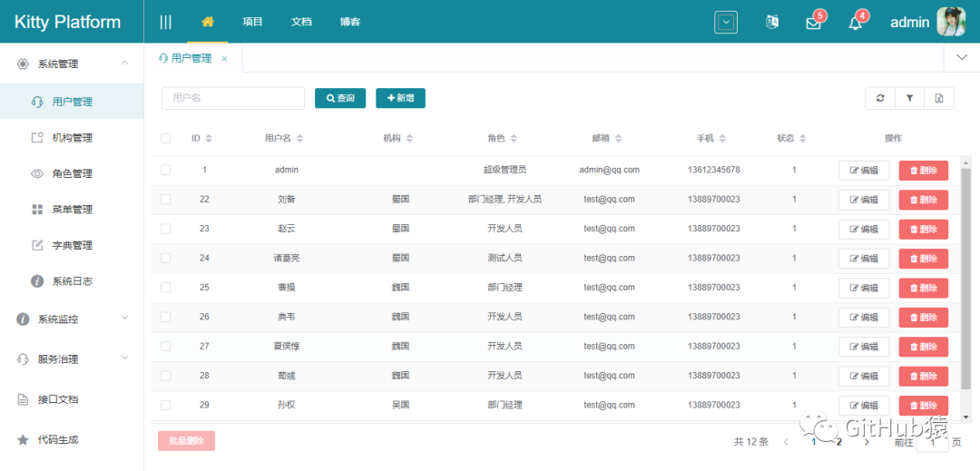Tick the checkbox for row 刘备
Image resolution: width=980 pixels, height=471 pixels.
click(x=166, y=200)
